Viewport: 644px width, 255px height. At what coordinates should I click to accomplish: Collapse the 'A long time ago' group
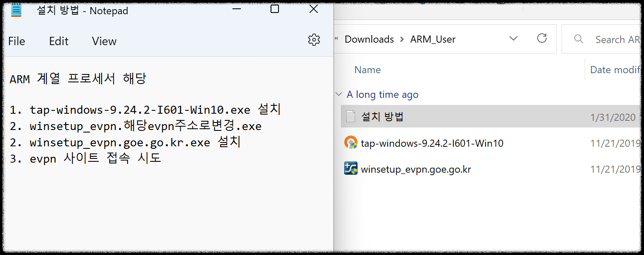339,94
